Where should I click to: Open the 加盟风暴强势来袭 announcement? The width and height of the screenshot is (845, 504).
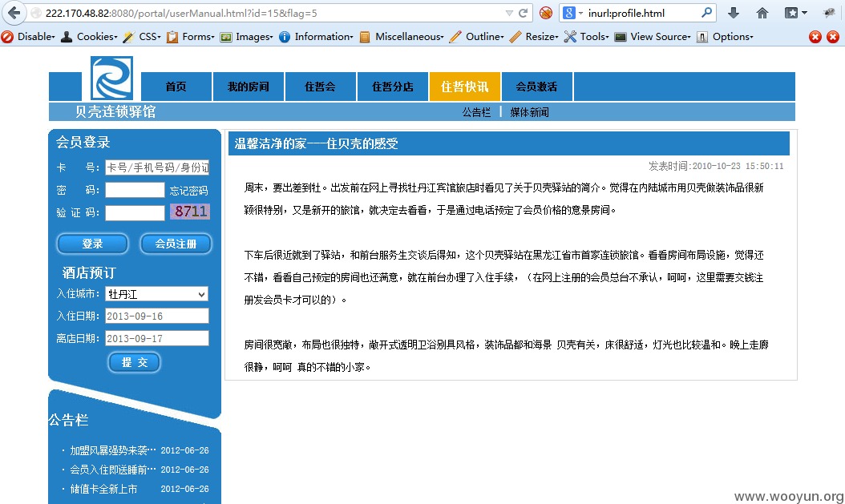click(x=112, y=450)
